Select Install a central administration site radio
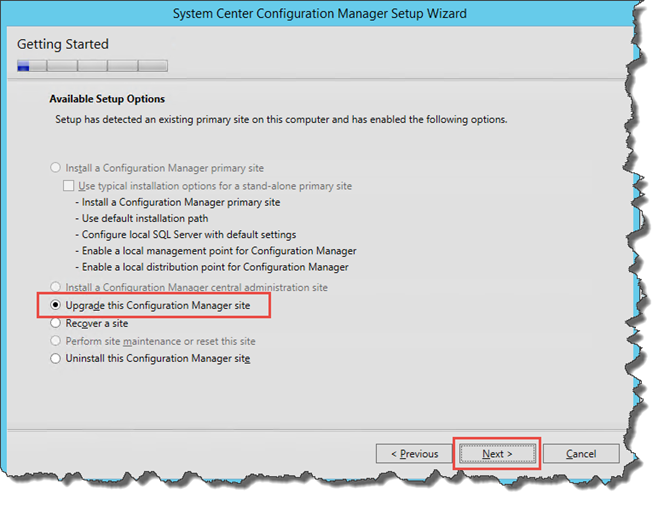 tap(55, 287)
